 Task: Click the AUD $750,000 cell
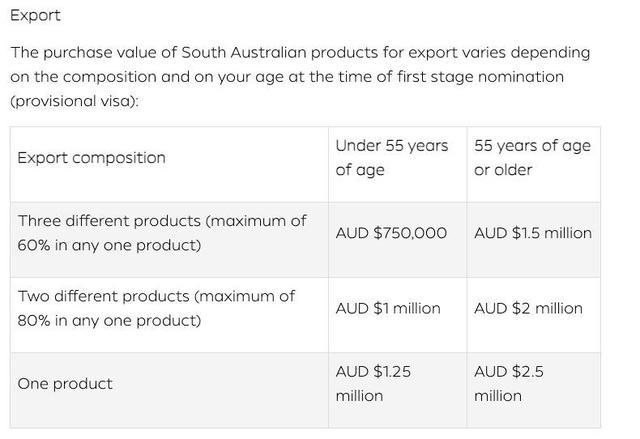398,239
